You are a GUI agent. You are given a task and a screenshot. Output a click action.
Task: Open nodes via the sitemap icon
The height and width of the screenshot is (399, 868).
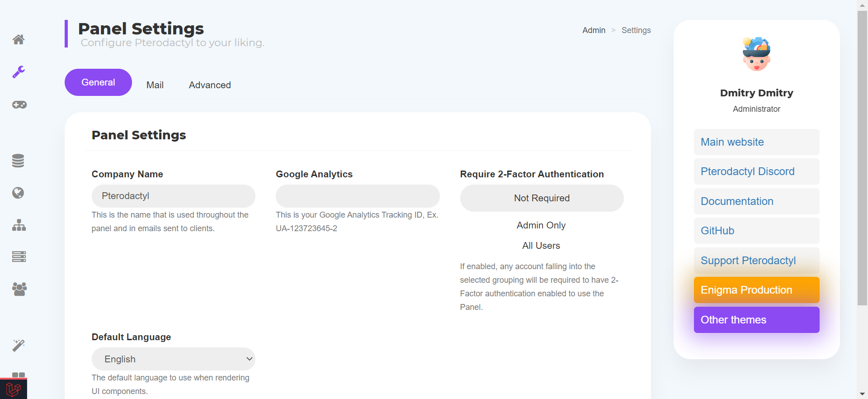click(19, 225)
